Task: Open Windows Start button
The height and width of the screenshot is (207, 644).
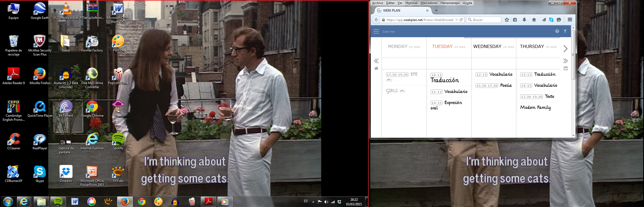Action: click(x=8, y=202)
